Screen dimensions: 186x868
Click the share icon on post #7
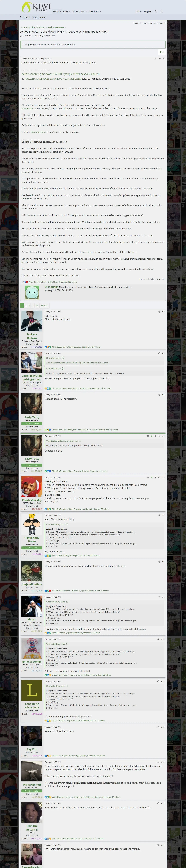coord(159,515)
